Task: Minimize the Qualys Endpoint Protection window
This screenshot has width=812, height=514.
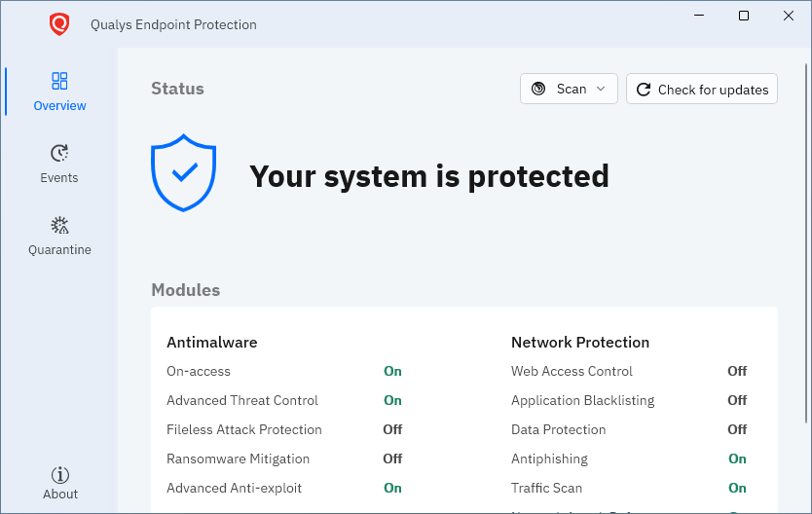Action: tap(699, 16)
